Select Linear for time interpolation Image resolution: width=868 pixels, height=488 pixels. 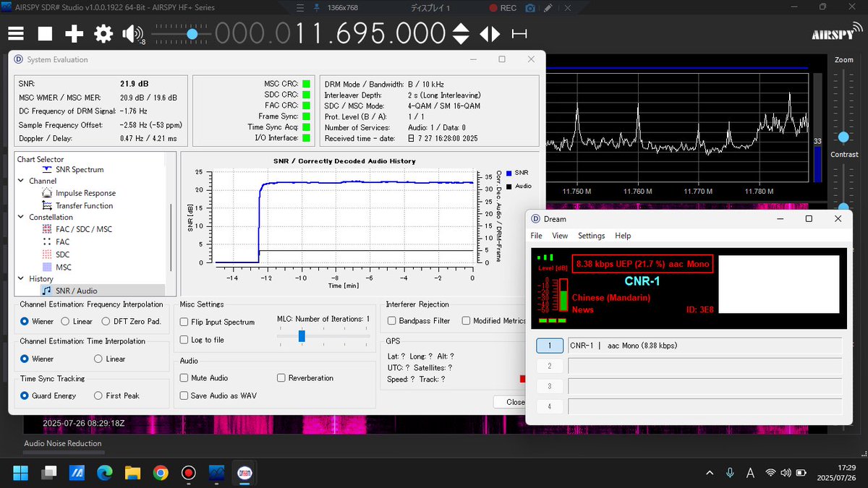tap(109, 359)
